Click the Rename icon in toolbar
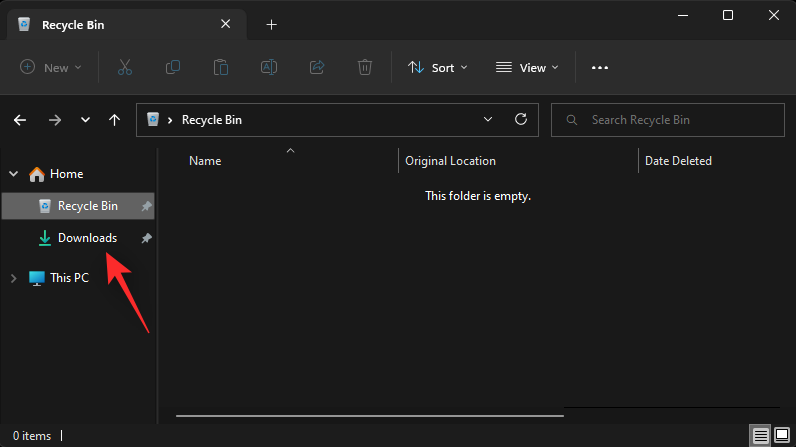Viewport: 796px width, 447px height. coord(269,67)
